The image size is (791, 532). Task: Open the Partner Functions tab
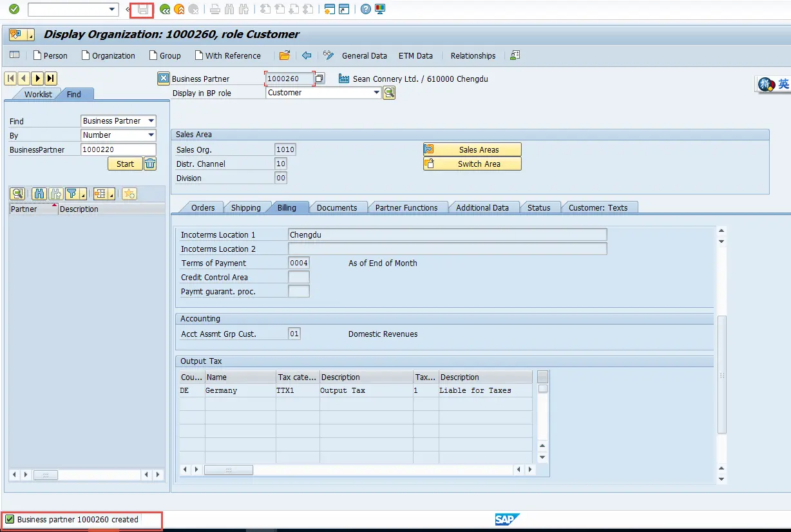pos(406,207)
